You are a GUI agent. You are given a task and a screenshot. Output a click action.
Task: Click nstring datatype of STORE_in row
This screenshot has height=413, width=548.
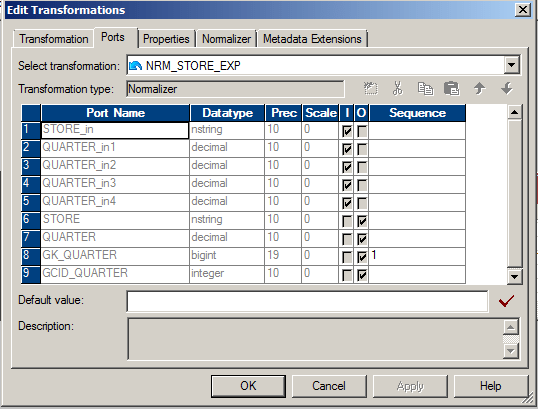tap(227, 130)
